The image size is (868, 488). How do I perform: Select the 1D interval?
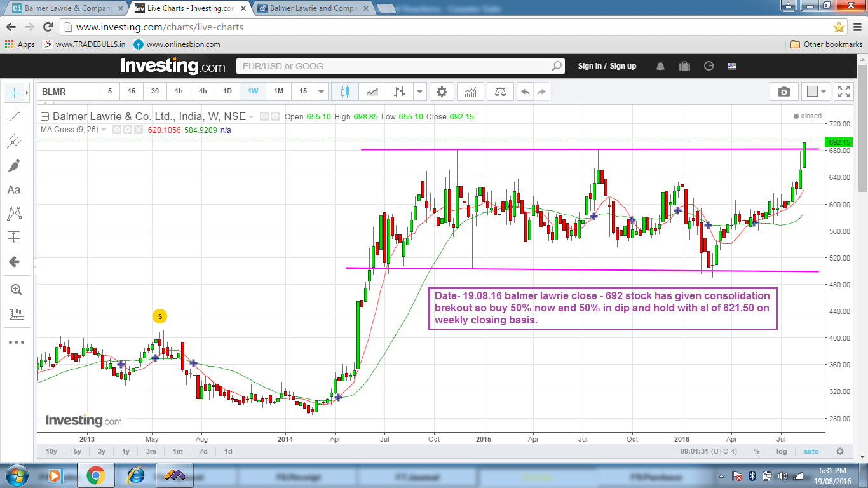click(x=227, y=91)
